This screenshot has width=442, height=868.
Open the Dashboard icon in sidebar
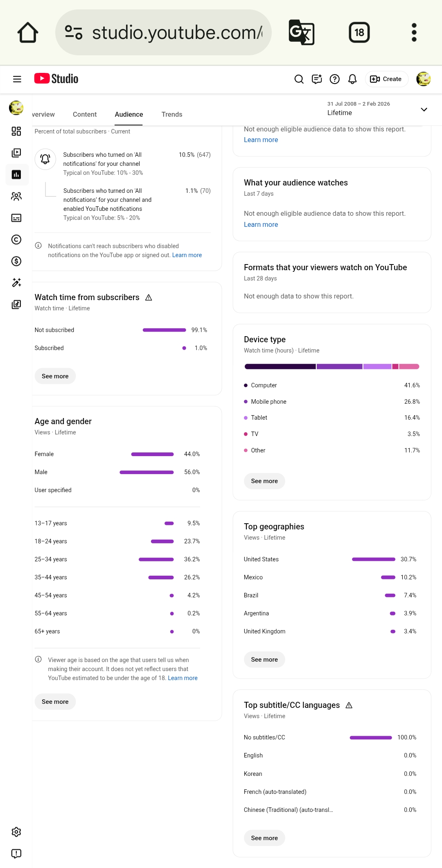[x=16, y=131]
